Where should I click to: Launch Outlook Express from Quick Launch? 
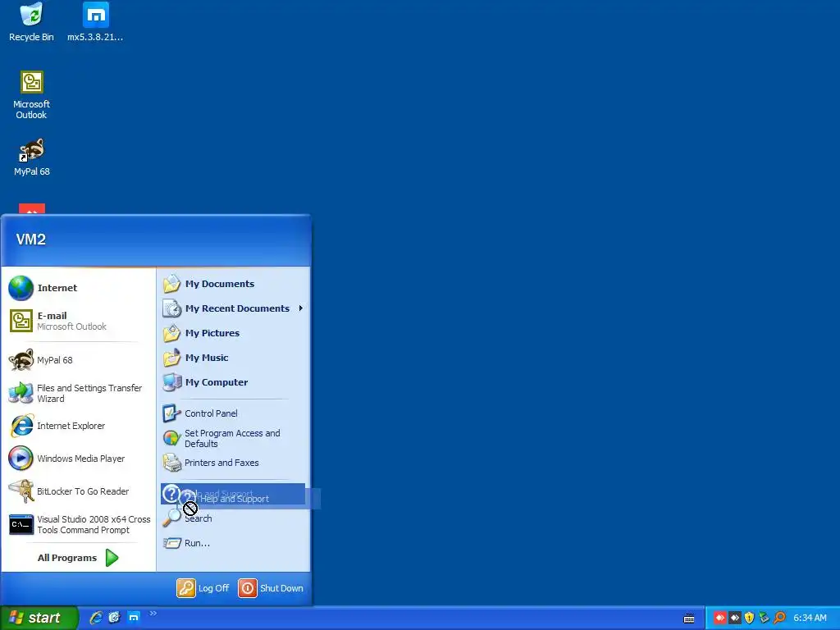tap(115, 618)
